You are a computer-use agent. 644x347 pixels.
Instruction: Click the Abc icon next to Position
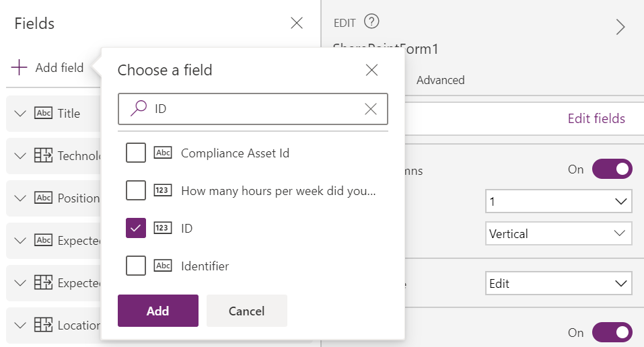[x=44, y=198]
